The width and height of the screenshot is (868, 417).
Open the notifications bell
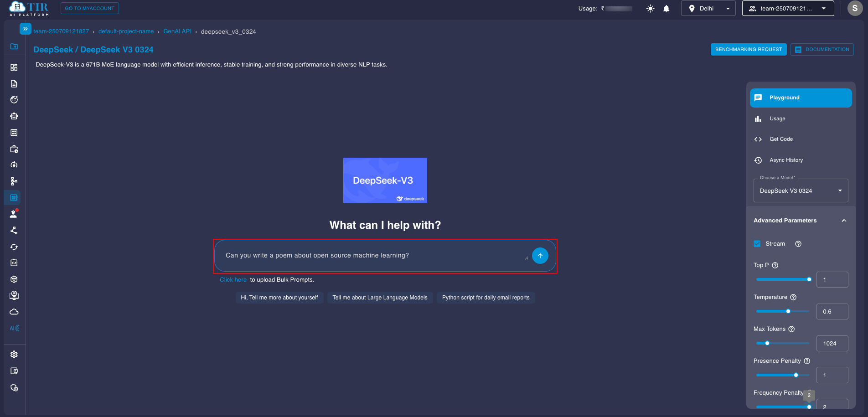pyautogui.click(x=666, y=9)
